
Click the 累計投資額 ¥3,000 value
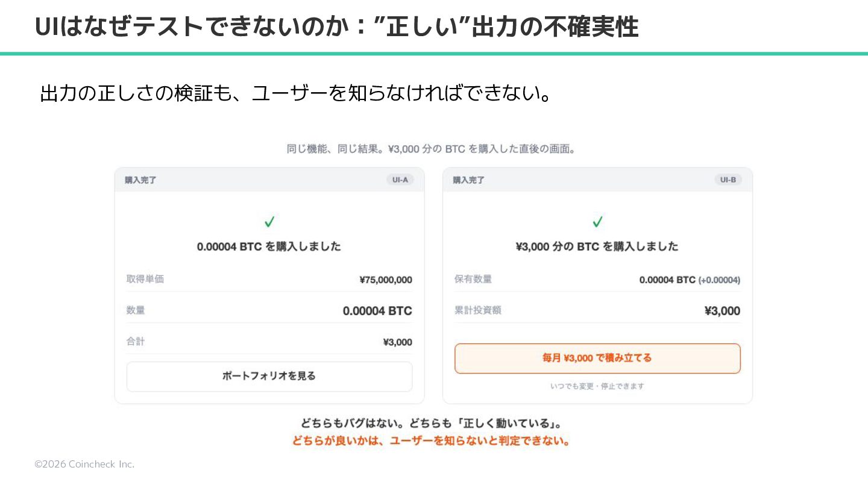(722, 311)
